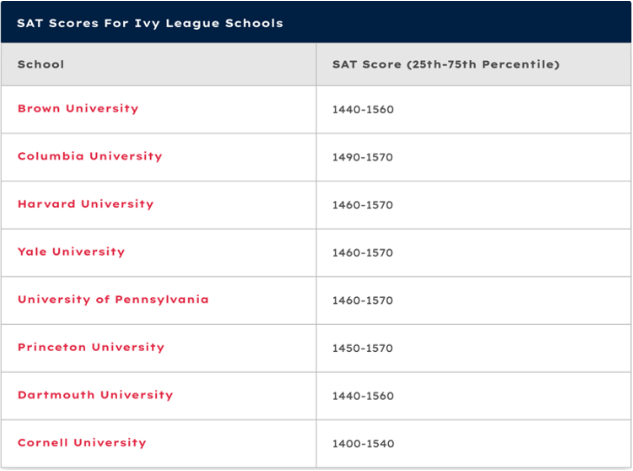
Task: Open the Cornell University link
Action: click(82, 443)
